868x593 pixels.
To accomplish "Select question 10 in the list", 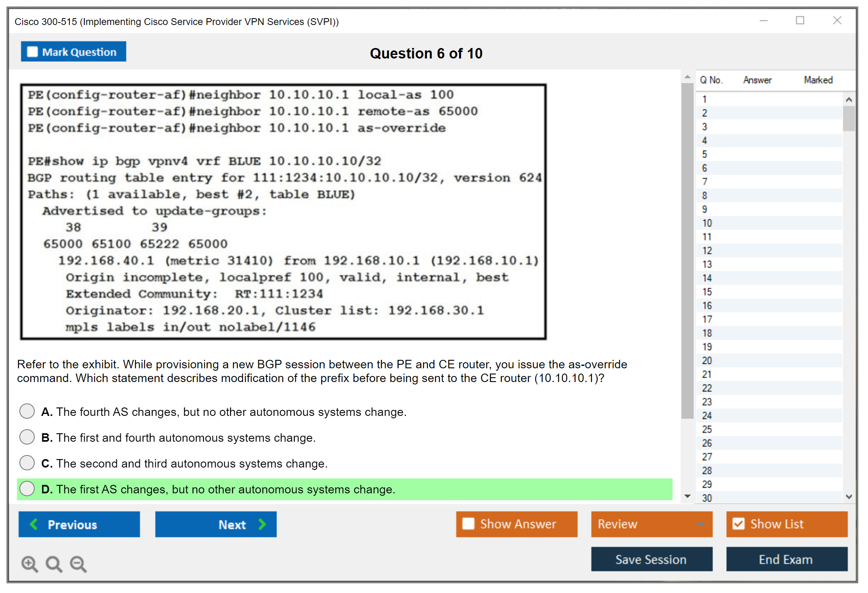I will click(x=707, y=223).
